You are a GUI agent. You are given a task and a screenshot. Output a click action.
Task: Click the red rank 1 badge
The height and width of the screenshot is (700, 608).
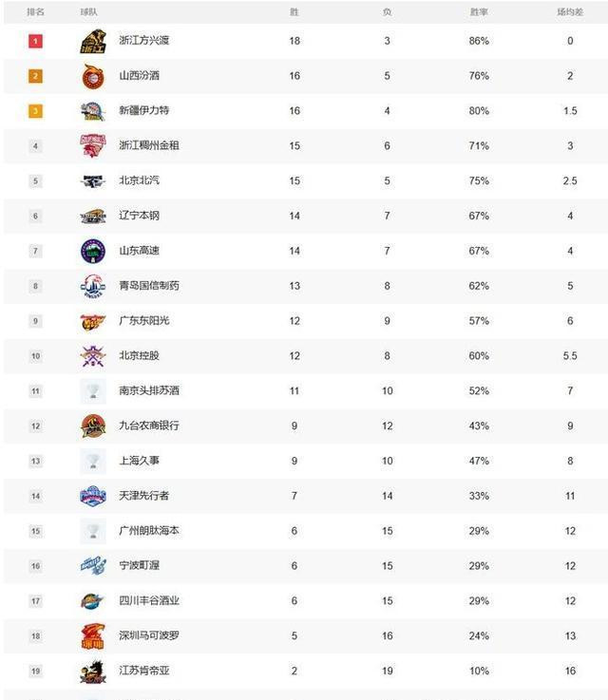click(36, 41)
